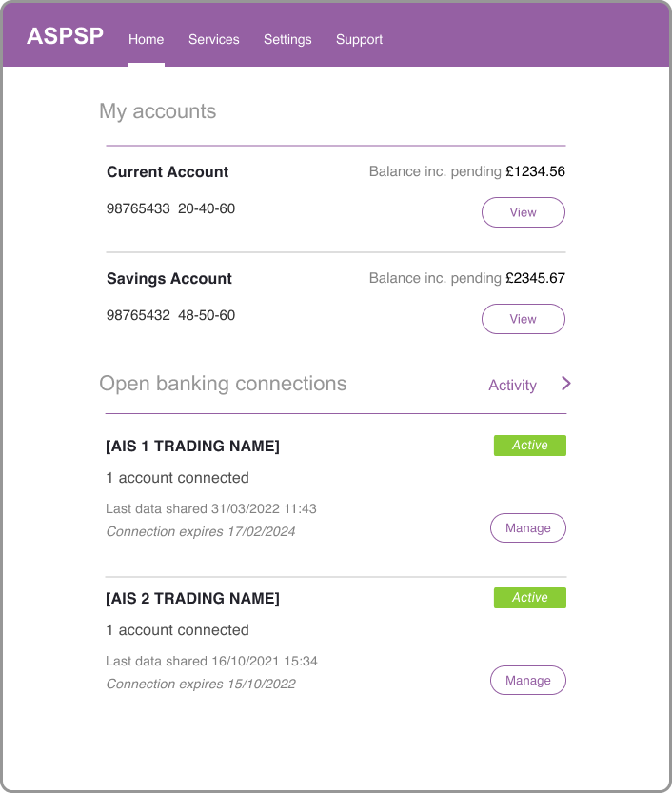The height and width of the screenshot is (794, 672).
Task: Manage the AIS 1 Trading Name connection
Action: pyautogui.click(x=527, y=528)
